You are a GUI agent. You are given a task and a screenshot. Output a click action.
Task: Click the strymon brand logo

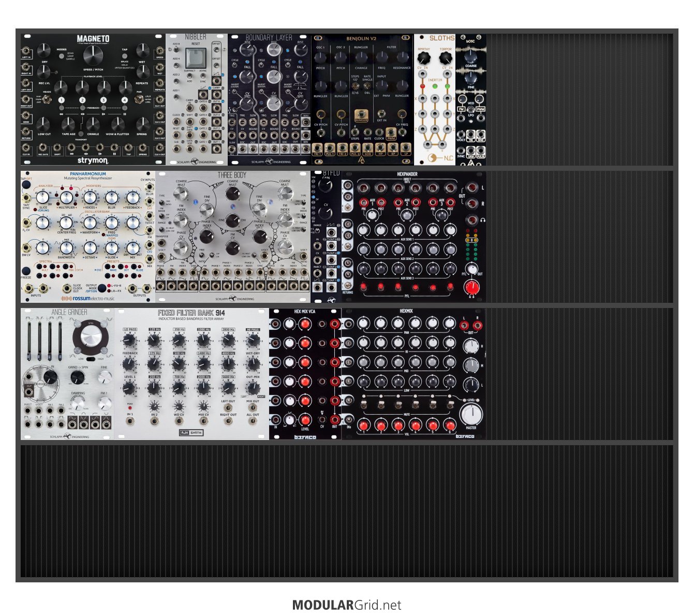93,160
